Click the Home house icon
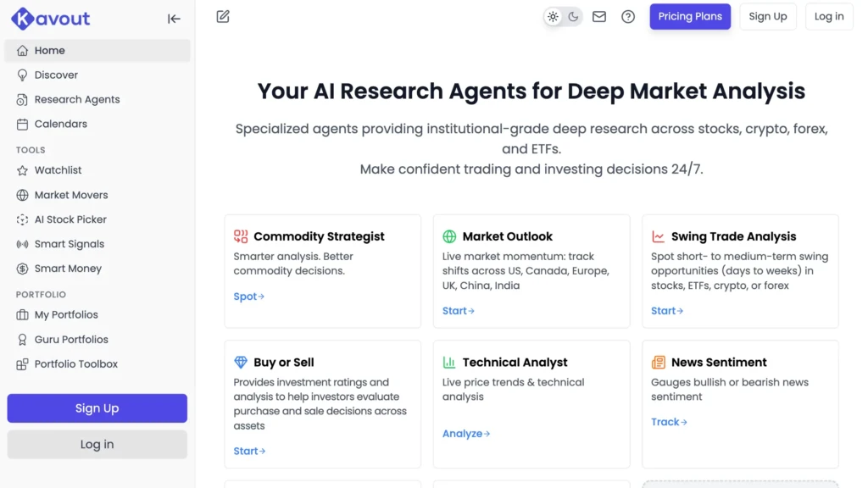 pyautogui.click(x=22, y=50)
